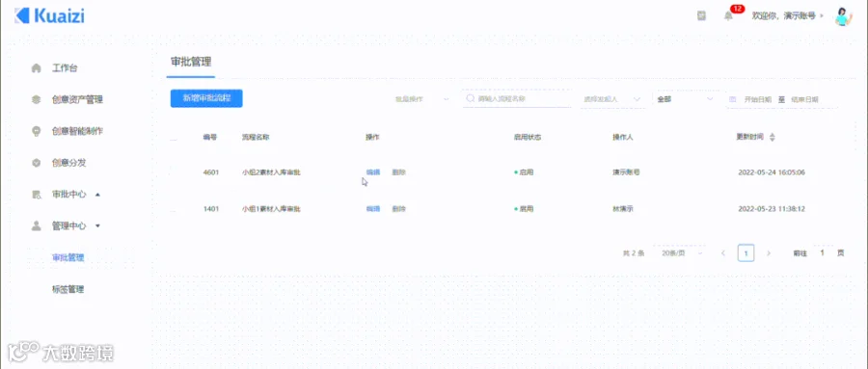
Task: Tick the checkbox for row 1401
Action: [x=174, y=209]
